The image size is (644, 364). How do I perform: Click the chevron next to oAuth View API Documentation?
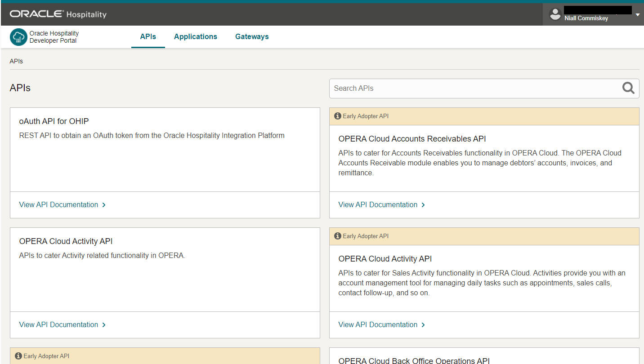pos(104,204)
